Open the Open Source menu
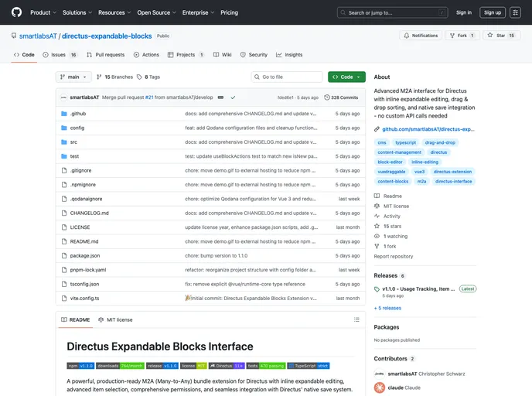Image resolution: width=532 pixels, height=396 pixels. pyautogui.click(x=156, y=12)
